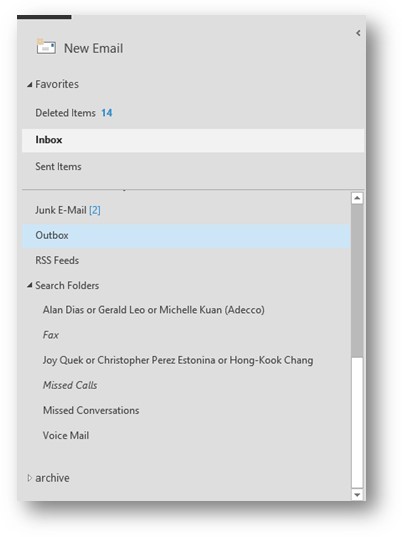This screenshot has width=402, height=537.
Task: Open the Joy Quek search folder
Action: click(178, 360)
